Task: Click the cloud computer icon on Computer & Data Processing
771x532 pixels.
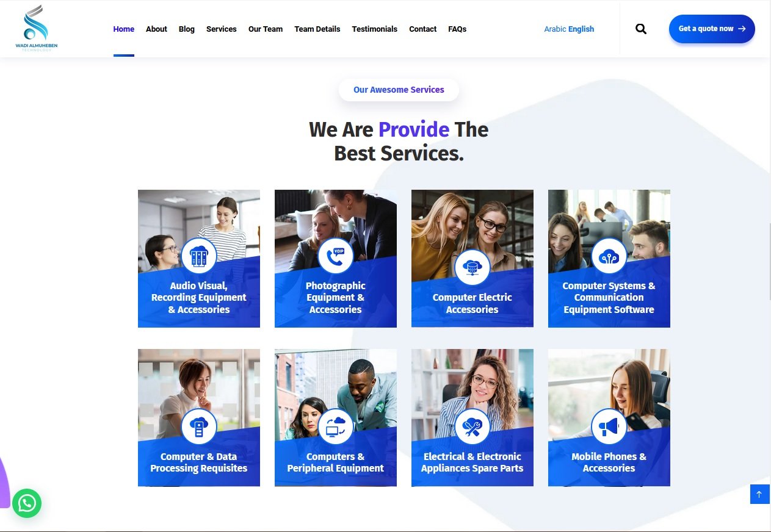Action: point(199,426)
